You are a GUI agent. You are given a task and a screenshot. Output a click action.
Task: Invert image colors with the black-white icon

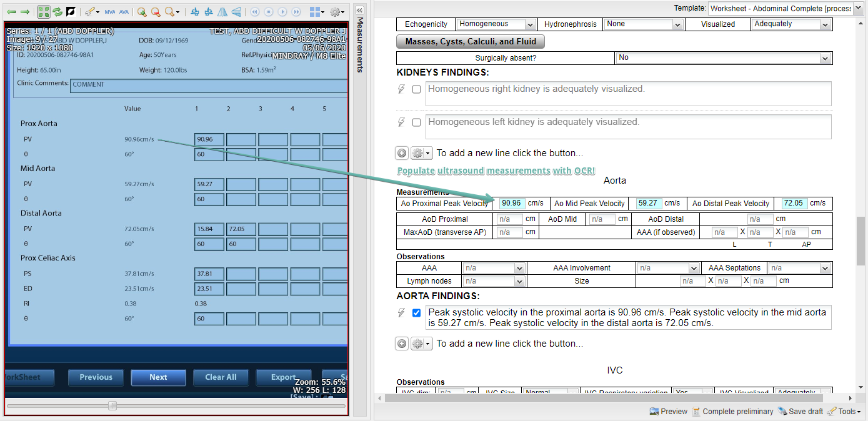coord(71,12)
